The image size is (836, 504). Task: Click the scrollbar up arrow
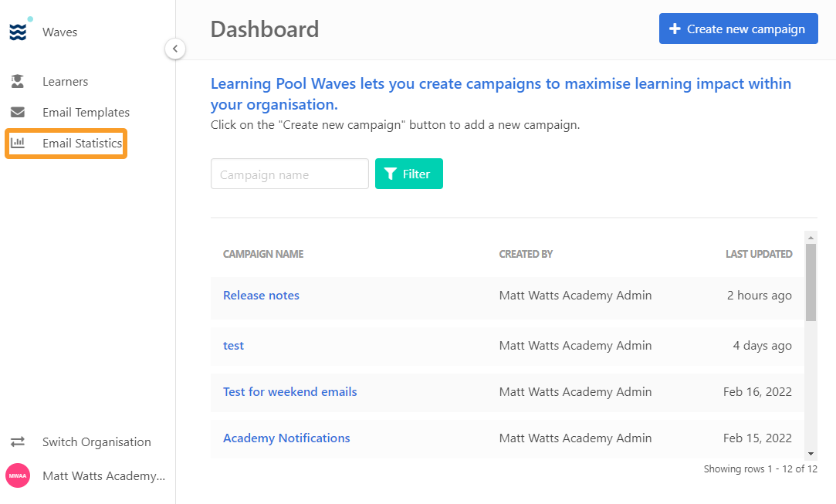[x=811, y=237]
